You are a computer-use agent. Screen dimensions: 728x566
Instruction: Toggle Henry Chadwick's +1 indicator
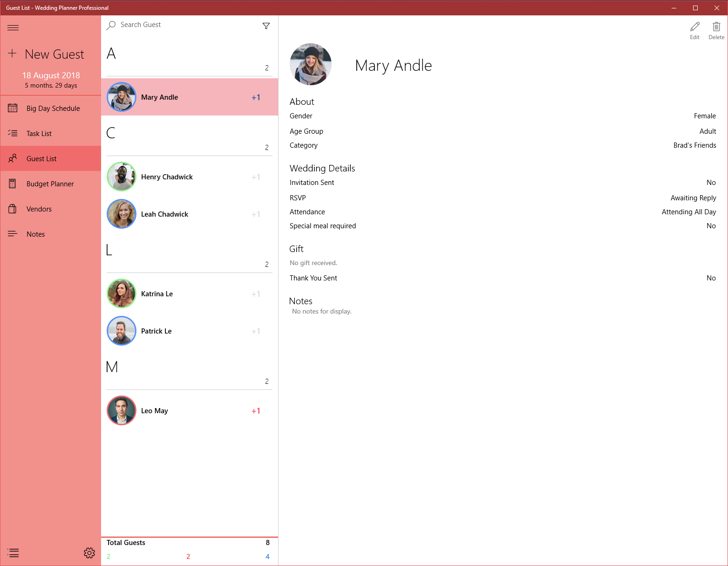(256, 177)
